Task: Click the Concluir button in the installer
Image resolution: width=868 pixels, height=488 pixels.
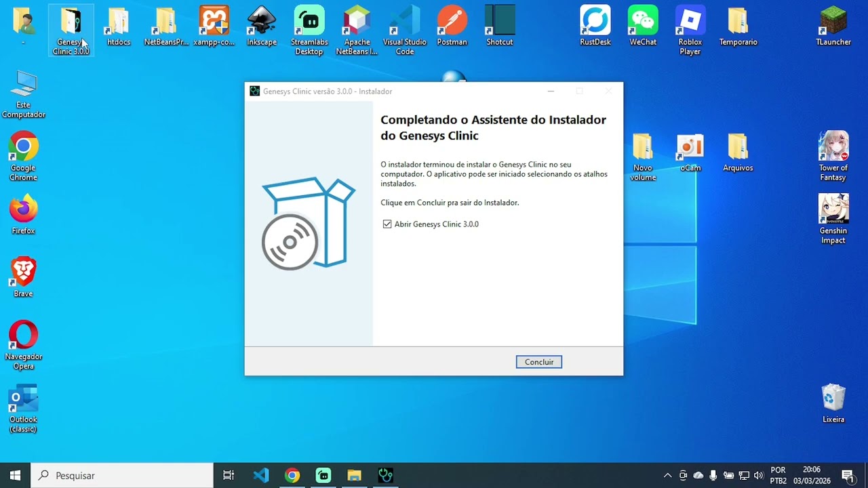Action: click(x=539, y=362)
